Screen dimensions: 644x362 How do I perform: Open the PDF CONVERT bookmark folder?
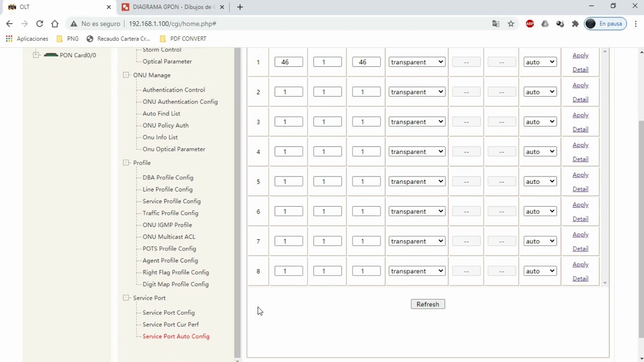pos(183,39)
